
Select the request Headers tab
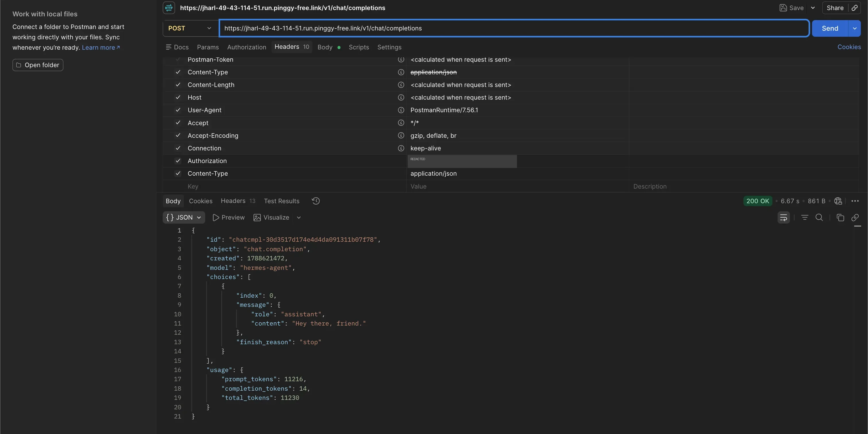[x=292, y=47]
